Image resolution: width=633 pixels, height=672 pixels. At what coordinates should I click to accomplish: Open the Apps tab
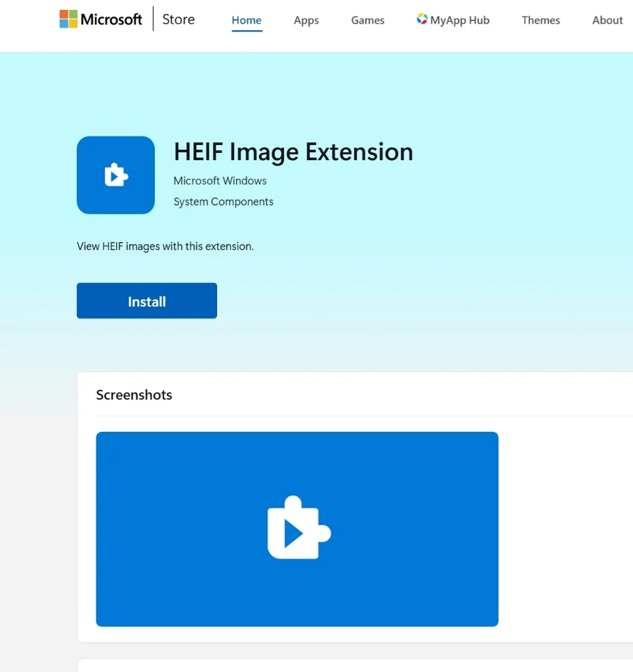click(x=306, y=20)
